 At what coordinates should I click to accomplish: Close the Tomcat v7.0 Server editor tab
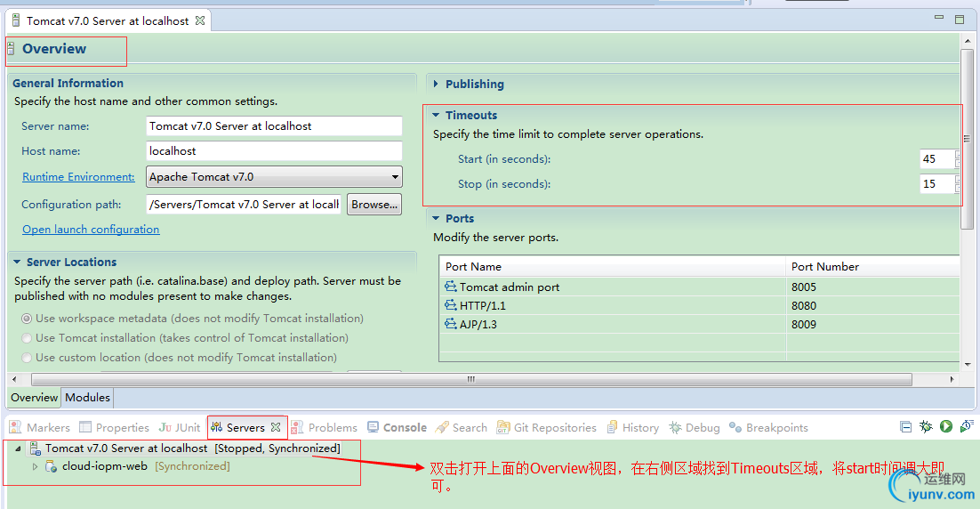[x=200, y=20]
